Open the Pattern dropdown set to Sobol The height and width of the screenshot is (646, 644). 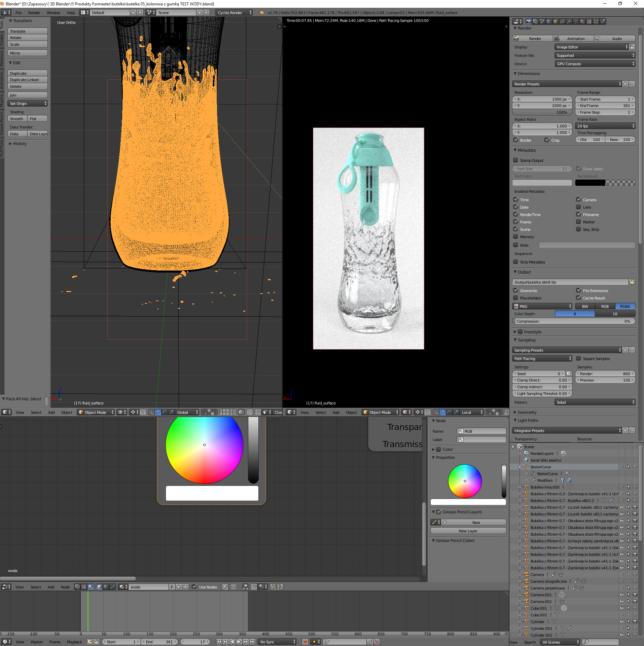595,402
